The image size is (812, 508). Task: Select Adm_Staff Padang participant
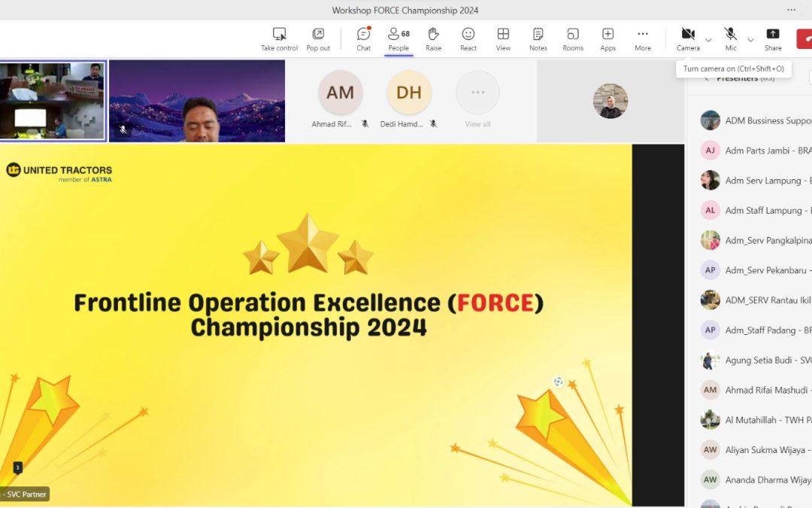756,330
